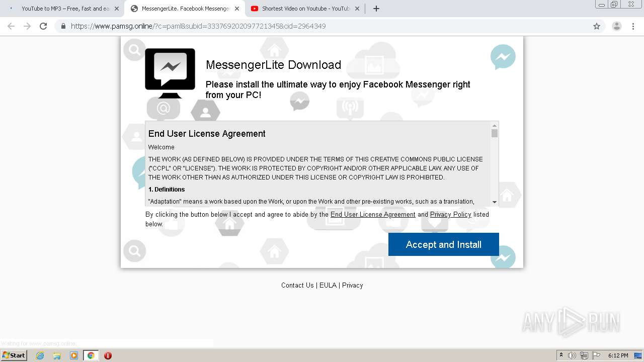Viewport: 644px width, 362px height.
Task: Reload the current page
Action: coord(43,26)
